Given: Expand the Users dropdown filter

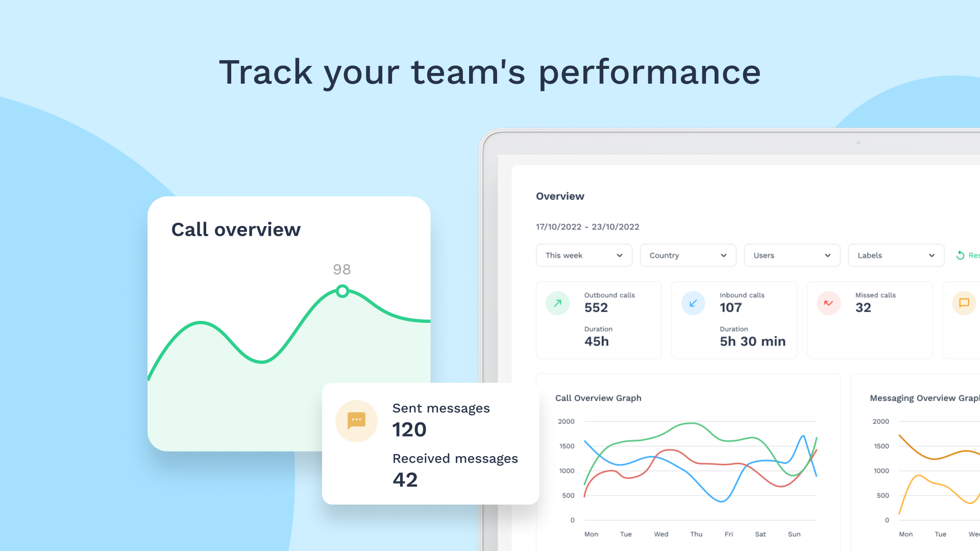Looking at the screenshot, I should point(792,255).
